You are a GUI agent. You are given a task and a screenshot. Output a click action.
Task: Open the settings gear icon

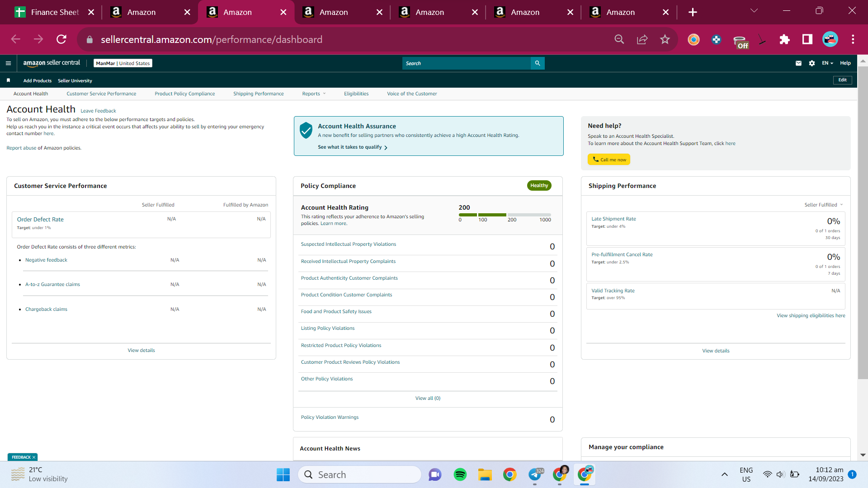click(x=812, y=63)
